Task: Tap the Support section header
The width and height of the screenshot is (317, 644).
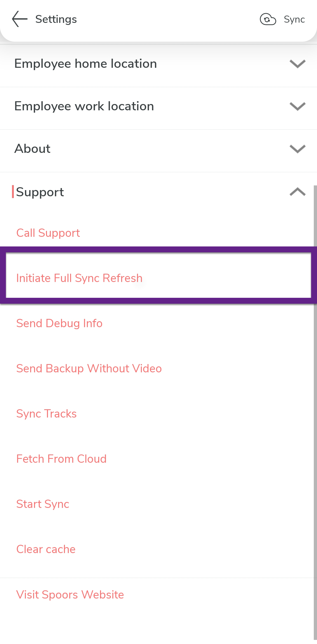Action: pyautogui.click(x=40, y=192)
